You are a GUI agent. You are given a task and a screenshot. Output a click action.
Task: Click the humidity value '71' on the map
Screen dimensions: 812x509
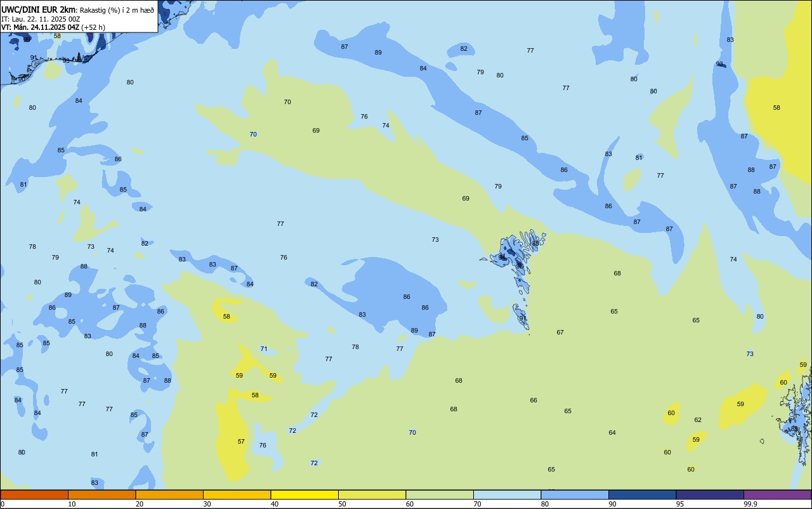pyautogui.click(x=264, y=349)
